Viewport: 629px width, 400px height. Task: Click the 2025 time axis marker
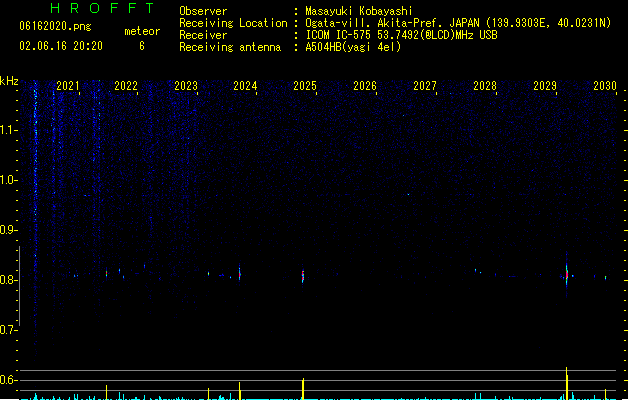click(x=305, y=86)
